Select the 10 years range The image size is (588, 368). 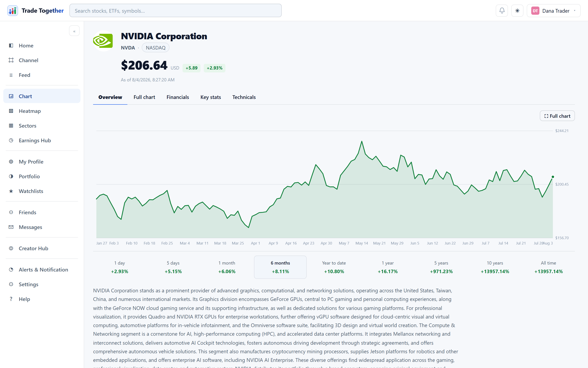(x=495, y=267)
